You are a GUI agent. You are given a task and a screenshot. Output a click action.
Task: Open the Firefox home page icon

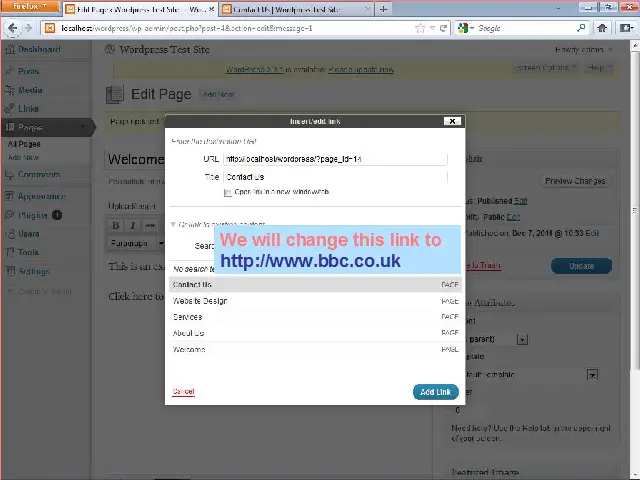602,28
